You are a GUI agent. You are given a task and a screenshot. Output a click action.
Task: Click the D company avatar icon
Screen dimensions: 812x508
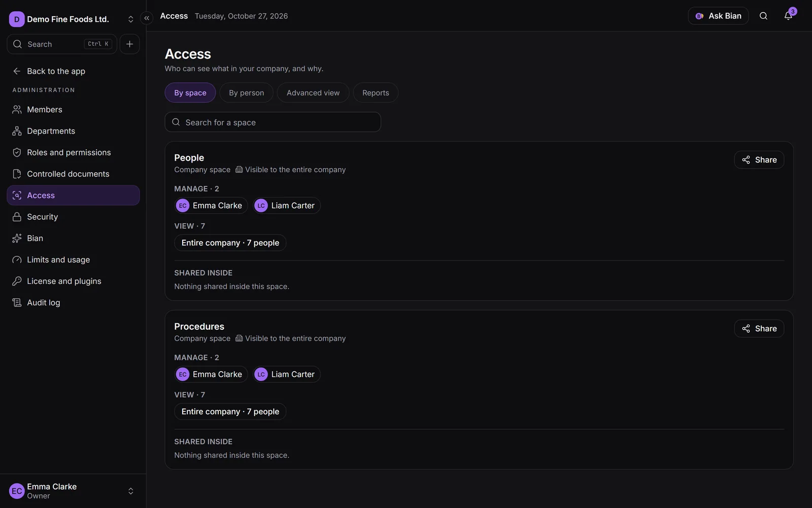click(x=17, y=19)
